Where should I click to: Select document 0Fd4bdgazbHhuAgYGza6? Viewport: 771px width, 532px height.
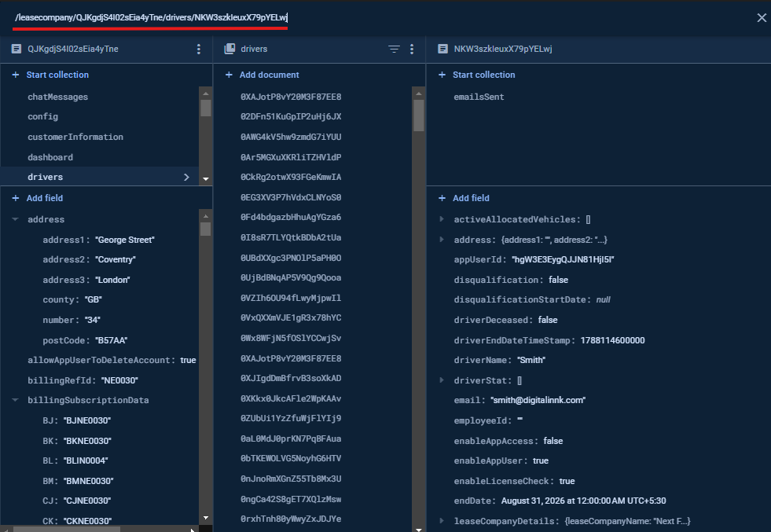[x=291, y=217]
